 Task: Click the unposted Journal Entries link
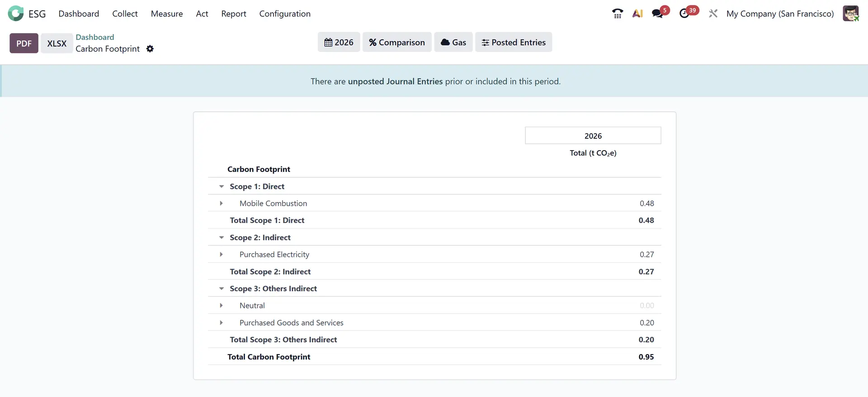coord(395,81)
